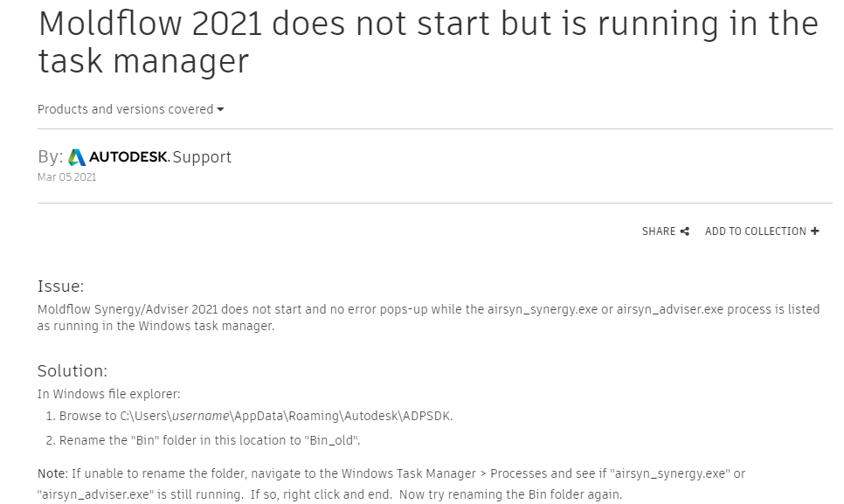Click the plus icon after Add to Collection
The height and width of the screenshot is (504, 844).
pyautogui.click(x=815, y=231)
